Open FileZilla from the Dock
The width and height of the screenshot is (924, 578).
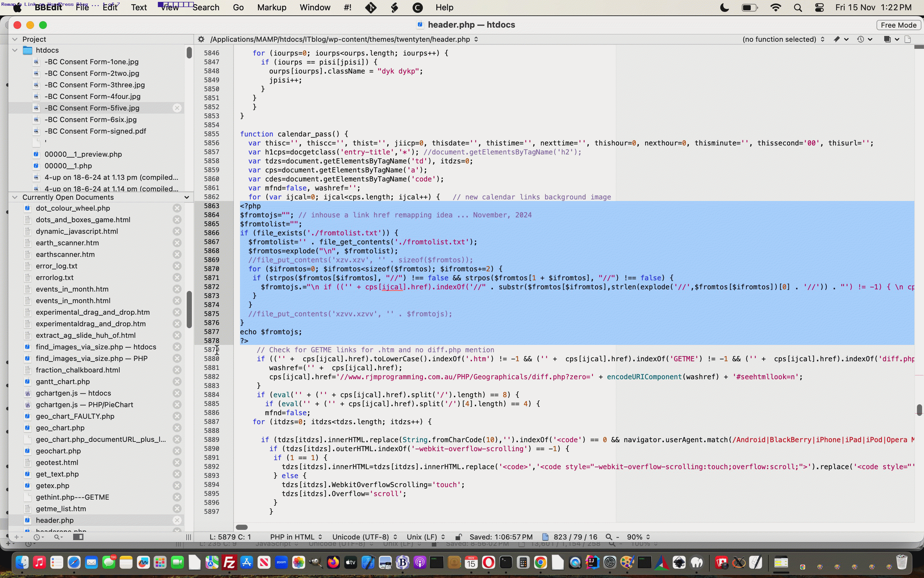coord(229,562)
